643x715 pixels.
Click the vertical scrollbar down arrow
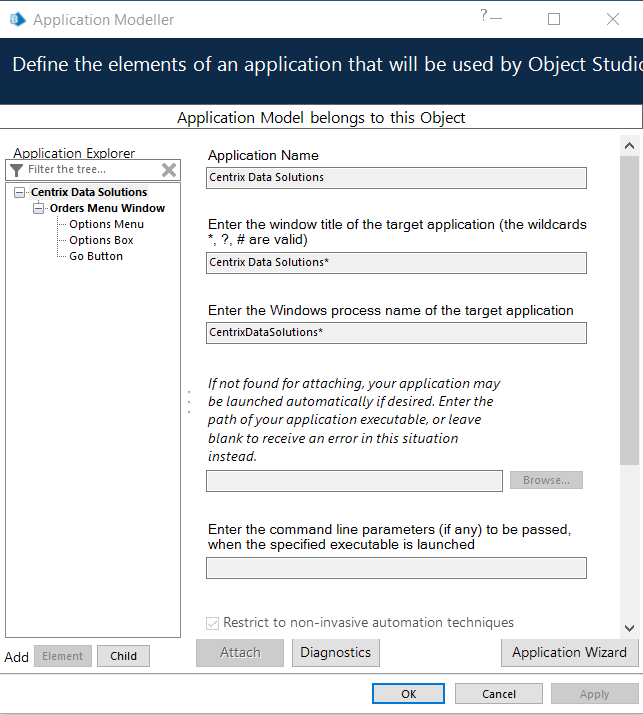pos(629,627)
